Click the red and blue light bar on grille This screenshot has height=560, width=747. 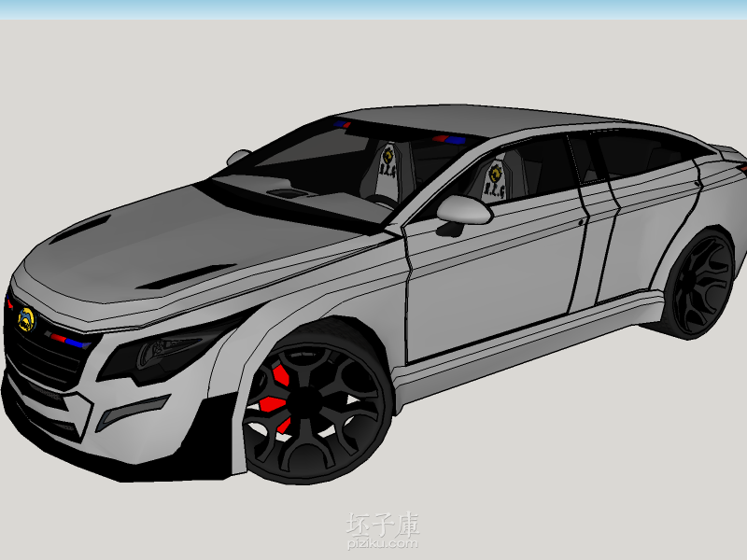[x=68, y=340]
